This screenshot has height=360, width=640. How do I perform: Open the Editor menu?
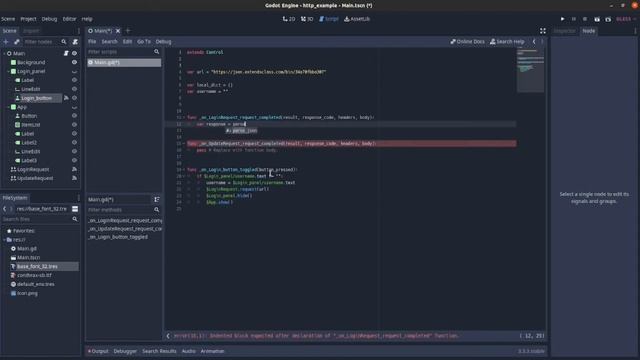pos(69,19)
